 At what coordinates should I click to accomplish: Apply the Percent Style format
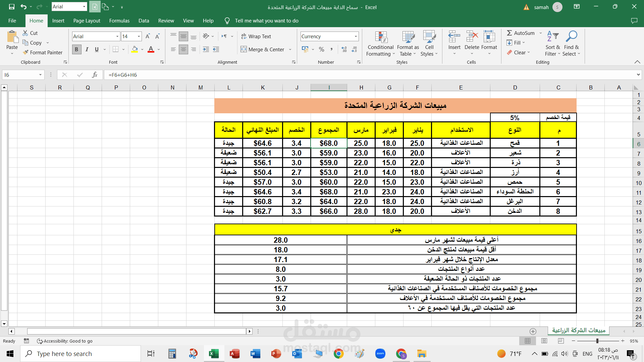pos(321,49)
